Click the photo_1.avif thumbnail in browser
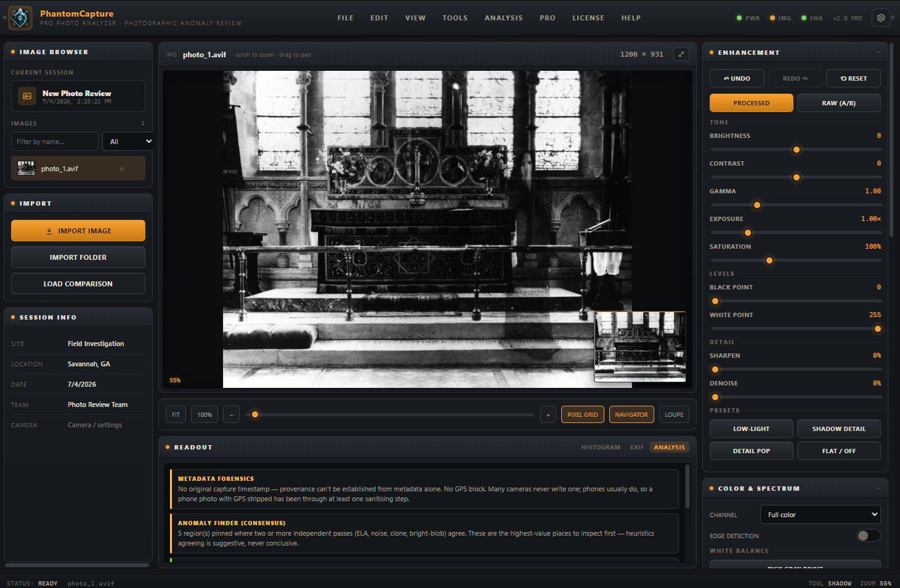The image size is (900, 588). pos(26,168)
